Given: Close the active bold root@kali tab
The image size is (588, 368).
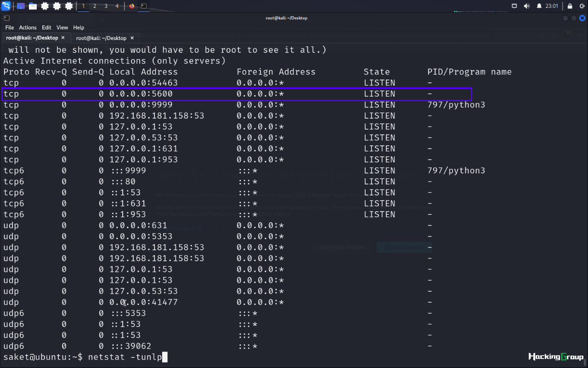Looking at the screenshot, I should [63, 38].
